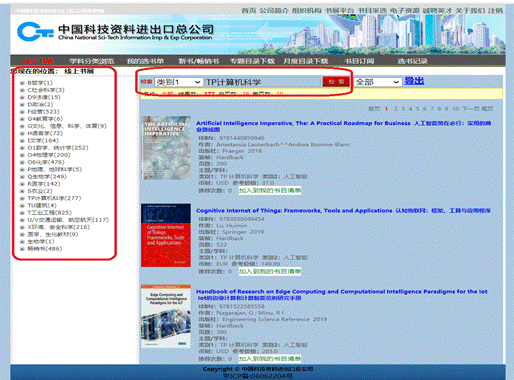Screen dimensions: 514x380
Task: Open the 类别1 search field dropdown
Action: 178,82
